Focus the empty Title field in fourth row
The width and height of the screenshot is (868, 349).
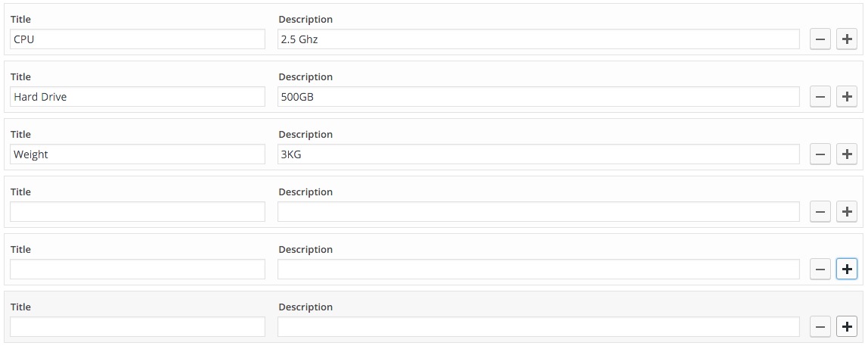[138, 212]
